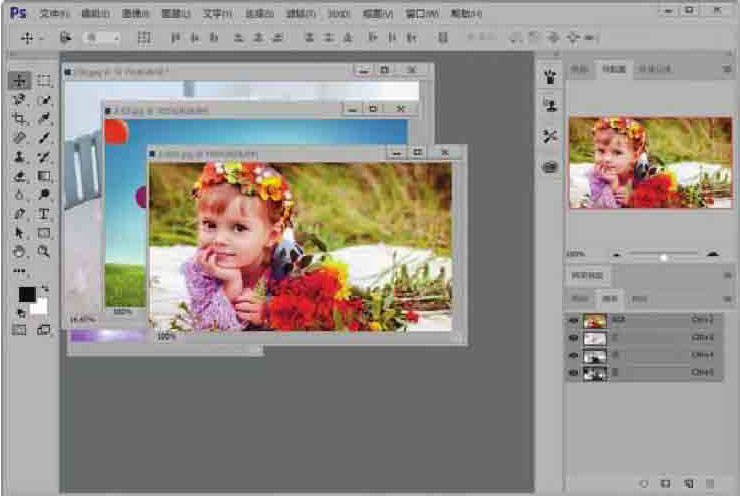Select the Rectangular Marquee tool
Viewport: 740px width, 496px height.
[x=44, y=81]
